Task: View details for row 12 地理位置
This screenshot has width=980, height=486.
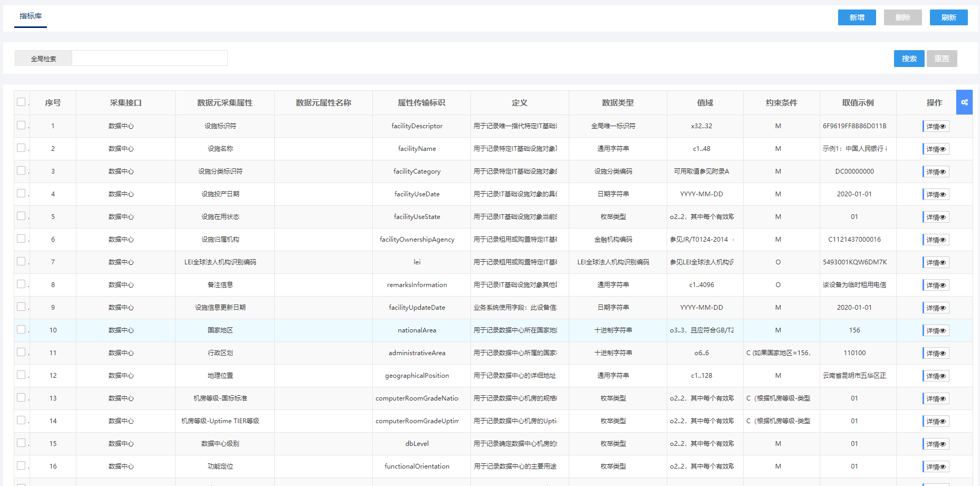Action: (x=936, y=376)
